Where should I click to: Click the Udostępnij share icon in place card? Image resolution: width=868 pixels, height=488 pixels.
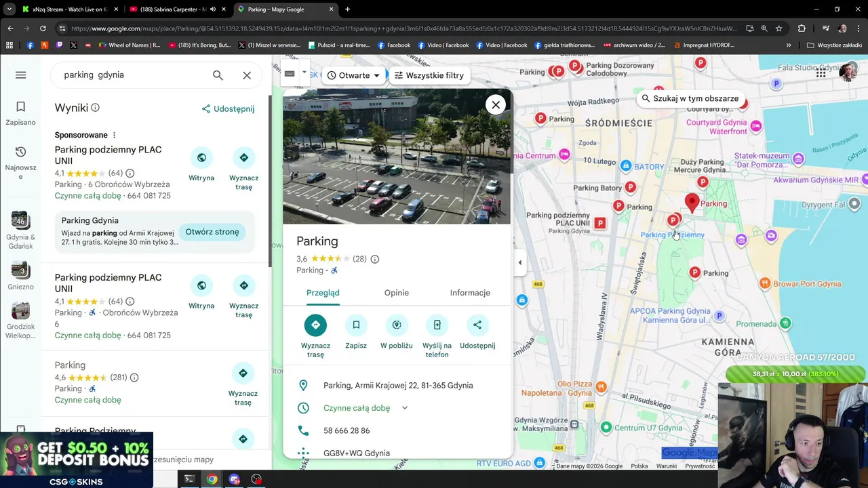coord(477,325)
